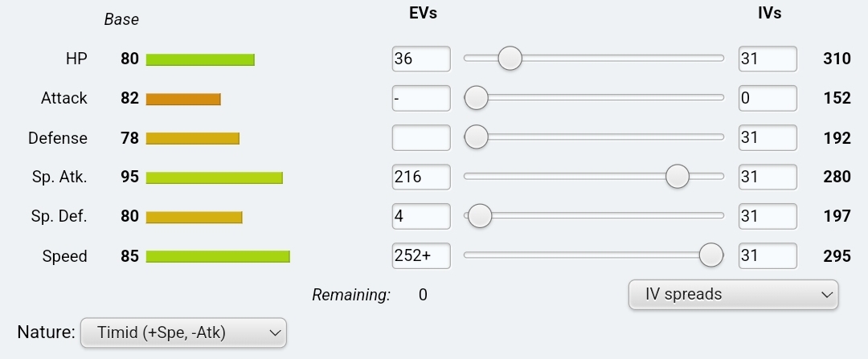Select the Attack IV field showing 0
868x359 pixels.
click(x=768, y=98)
